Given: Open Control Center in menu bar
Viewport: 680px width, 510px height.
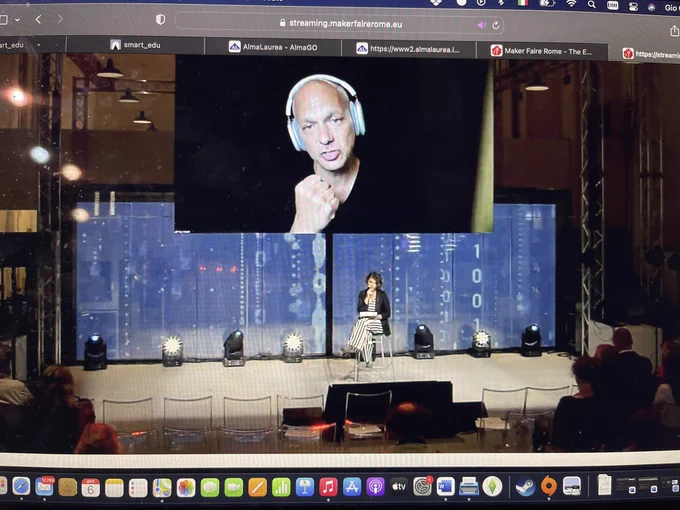Looking at the screenshot, I should [633, 6].
